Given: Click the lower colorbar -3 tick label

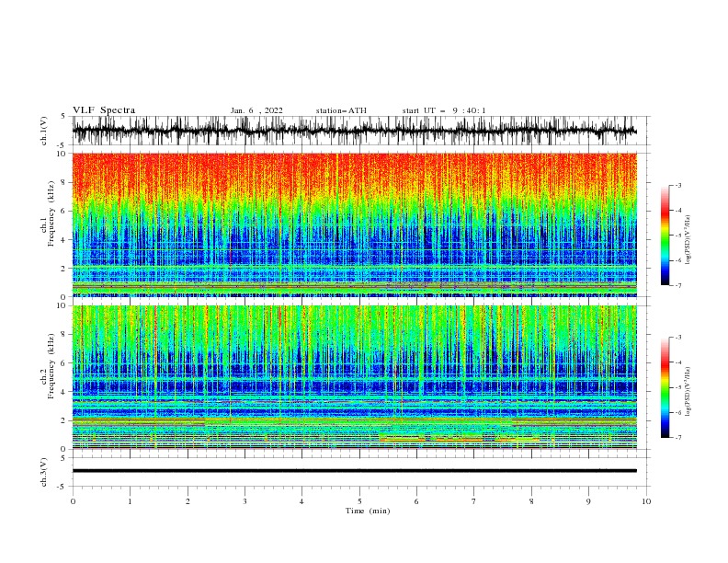Looking at the screenshot, I should [x=678, y=338].
